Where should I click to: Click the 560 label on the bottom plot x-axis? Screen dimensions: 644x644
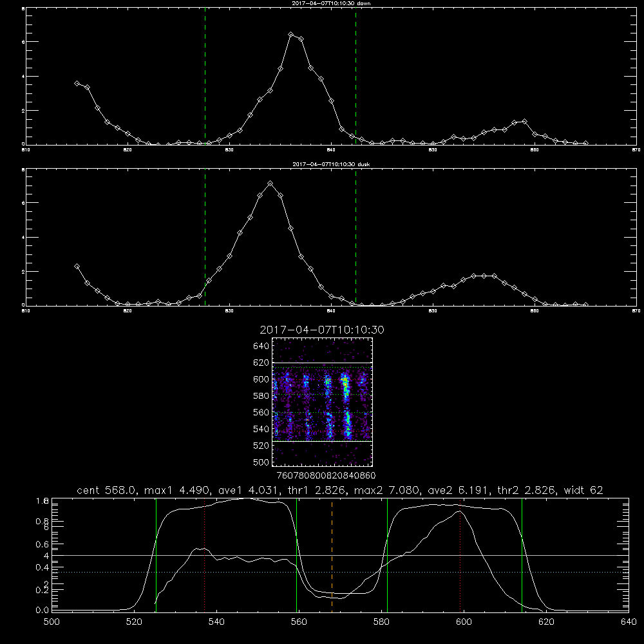tap(299, 622)
